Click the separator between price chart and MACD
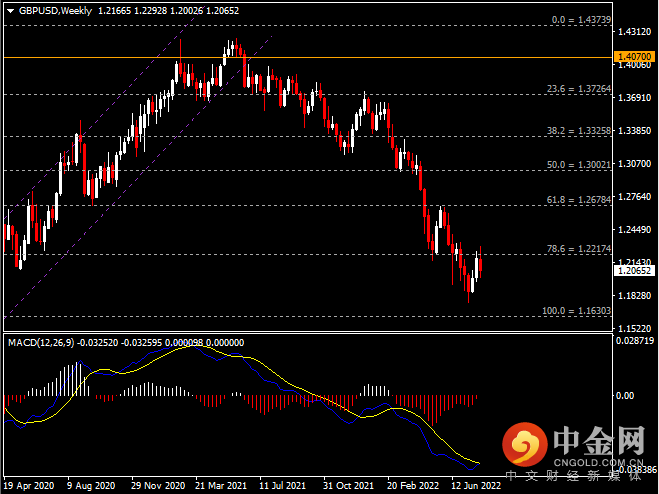659x494 pixels. point(306,333)
